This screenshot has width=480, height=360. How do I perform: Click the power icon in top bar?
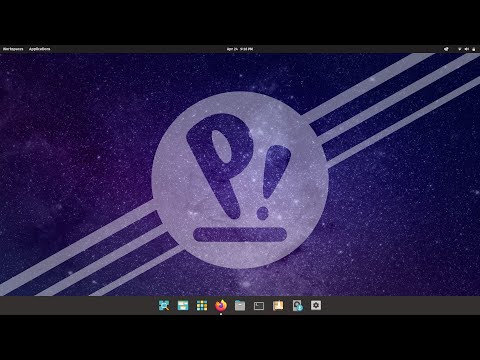pos(474,49)
